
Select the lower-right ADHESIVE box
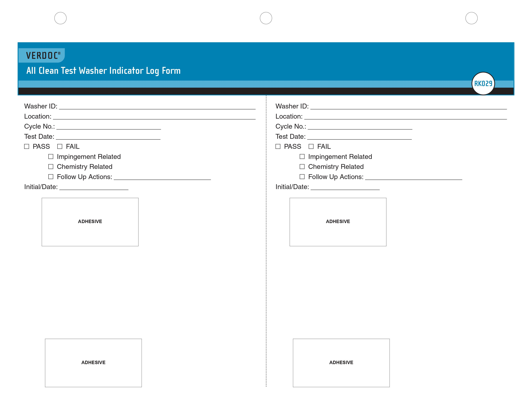pos(341,363)
